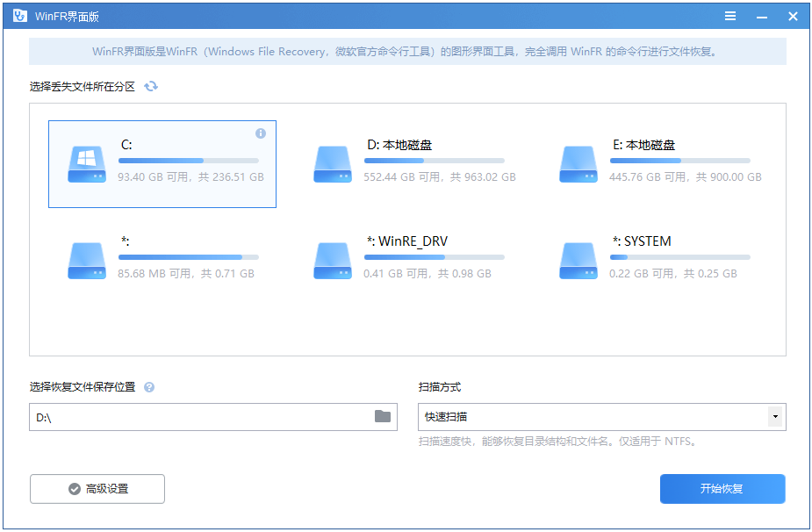The height and width of the screenshot is (532, 812).
Task: Select the C: system drive icon
Action: (87, 163)
